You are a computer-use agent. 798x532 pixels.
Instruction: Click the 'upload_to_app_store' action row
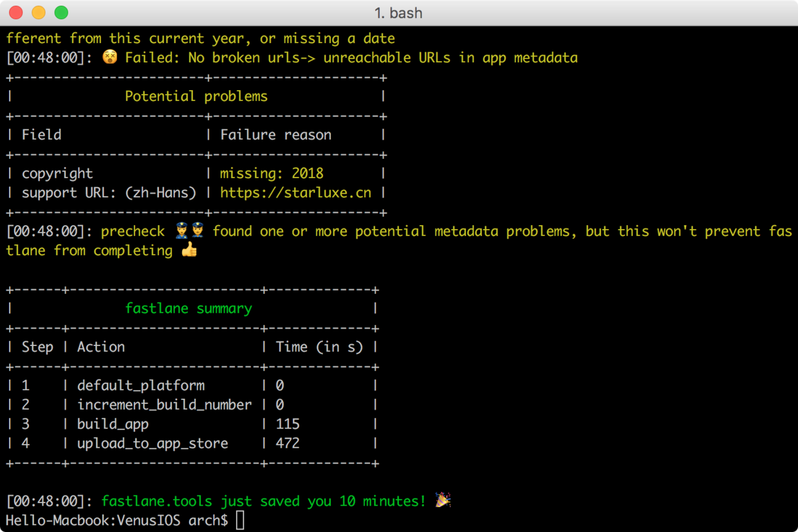point(153,443)
